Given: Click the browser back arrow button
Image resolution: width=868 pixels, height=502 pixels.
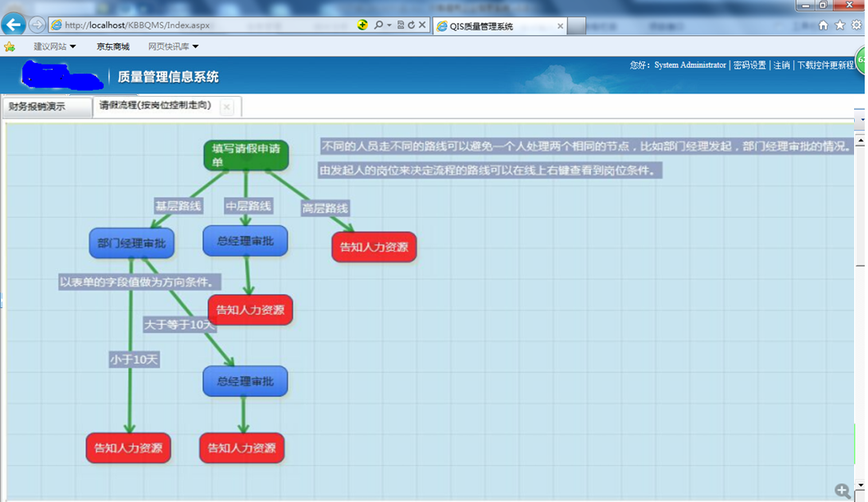Looking at the screenshot, I should [x=13, y=25].
